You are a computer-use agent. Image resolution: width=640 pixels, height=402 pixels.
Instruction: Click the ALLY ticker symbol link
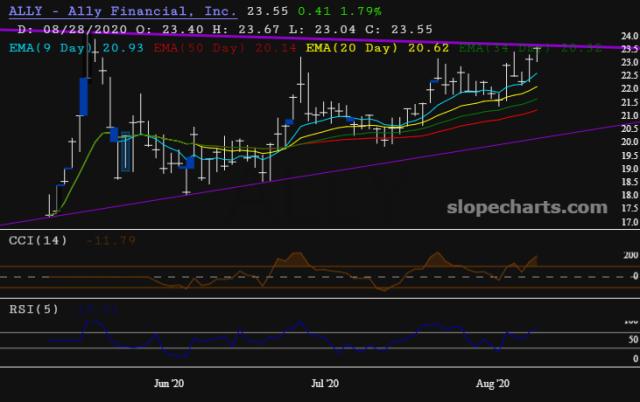point(25,11)
